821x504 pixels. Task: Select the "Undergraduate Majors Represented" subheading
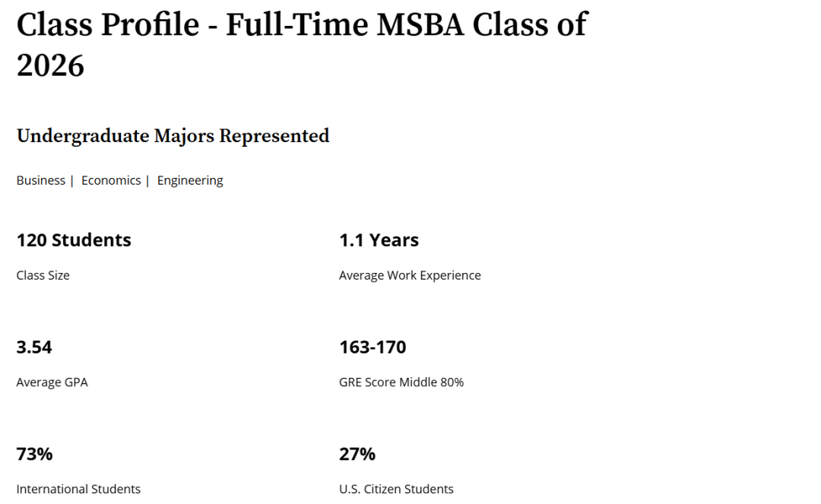click(173, 136)
